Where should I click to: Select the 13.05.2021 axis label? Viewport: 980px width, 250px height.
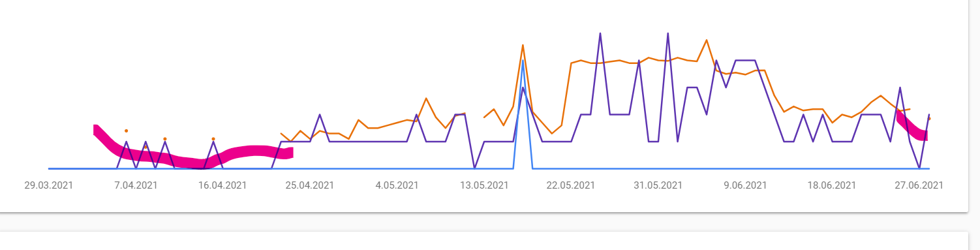point(484,185)
